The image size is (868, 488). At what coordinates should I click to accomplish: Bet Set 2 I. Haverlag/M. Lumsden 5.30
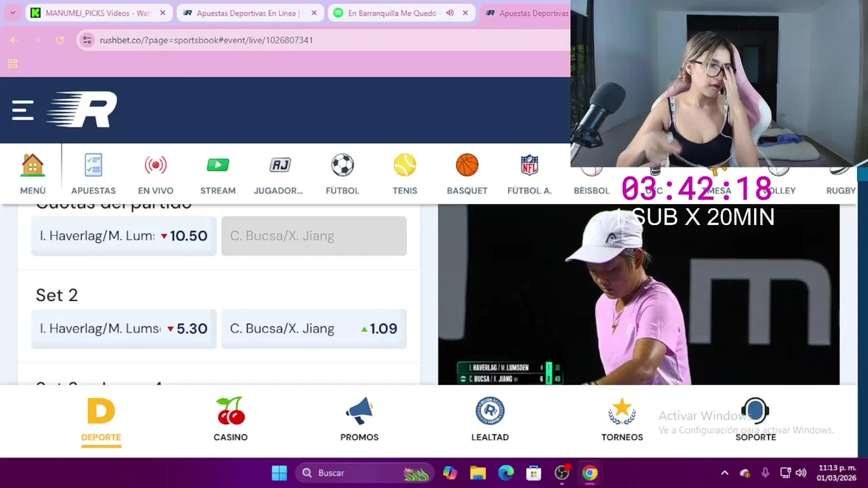click(124, 329)
